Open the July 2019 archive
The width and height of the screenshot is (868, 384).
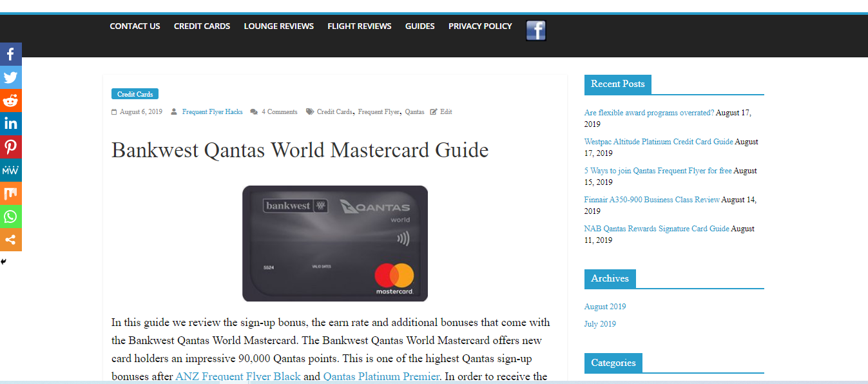tap(600, 324)
